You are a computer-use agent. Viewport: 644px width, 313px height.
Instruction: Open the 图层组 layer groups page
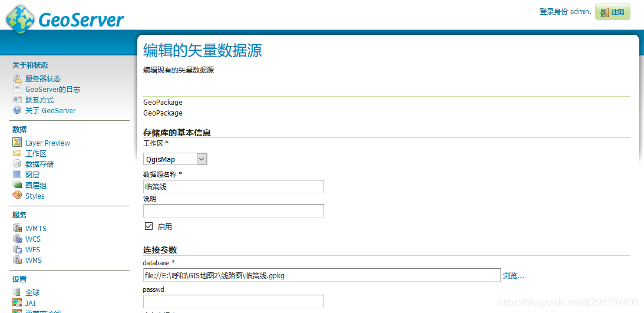tap(36, 186)
